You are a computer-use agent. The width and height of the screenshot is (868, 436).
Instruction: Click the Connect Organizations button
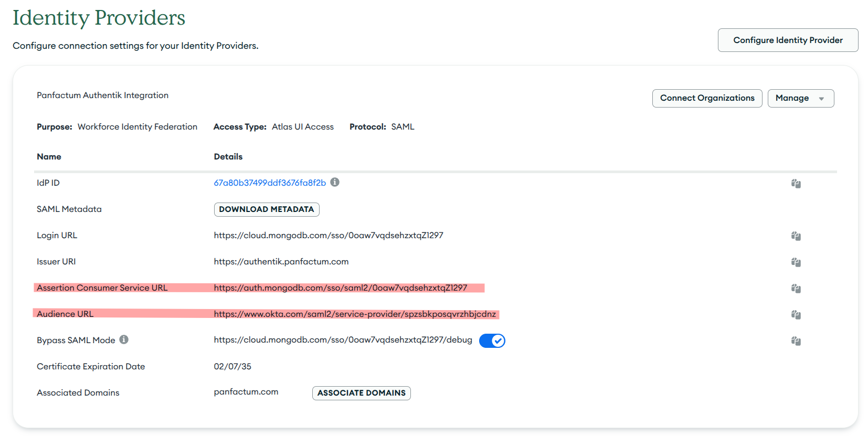click(707, 98)
